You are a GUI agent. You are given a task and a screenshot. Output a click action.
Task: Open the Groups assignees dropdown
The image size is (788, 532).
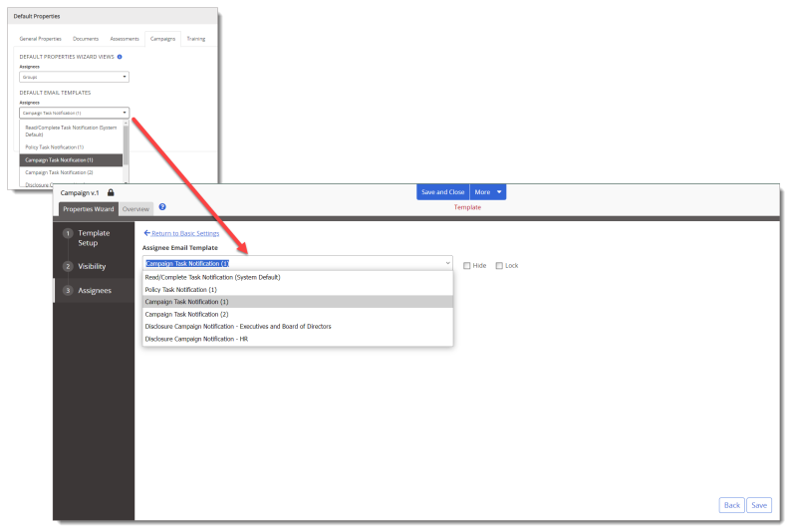click(75, 77)
